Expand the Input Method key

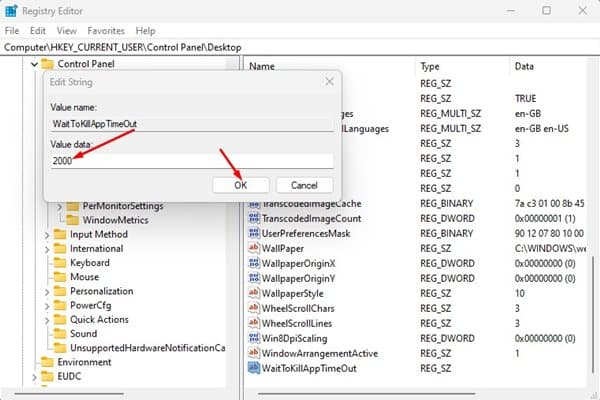coord(47,235)
